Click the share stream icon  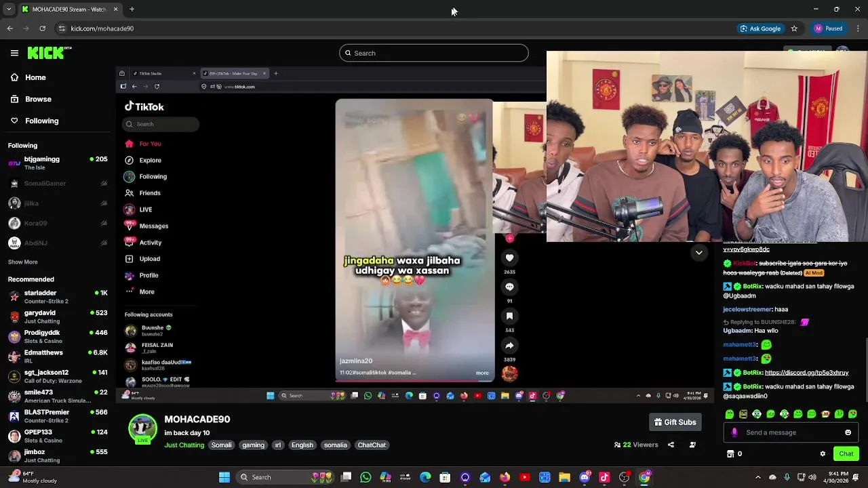click(x=671, y=445)
